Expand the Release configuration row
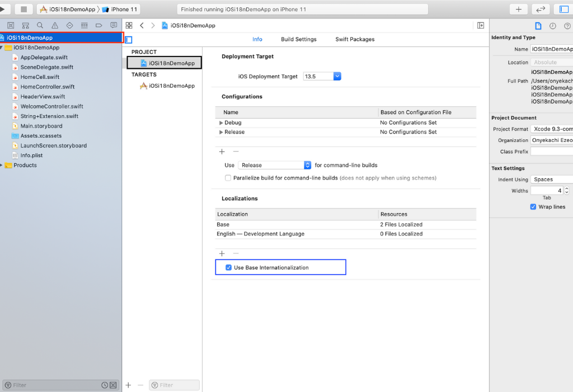 point(221,132)
